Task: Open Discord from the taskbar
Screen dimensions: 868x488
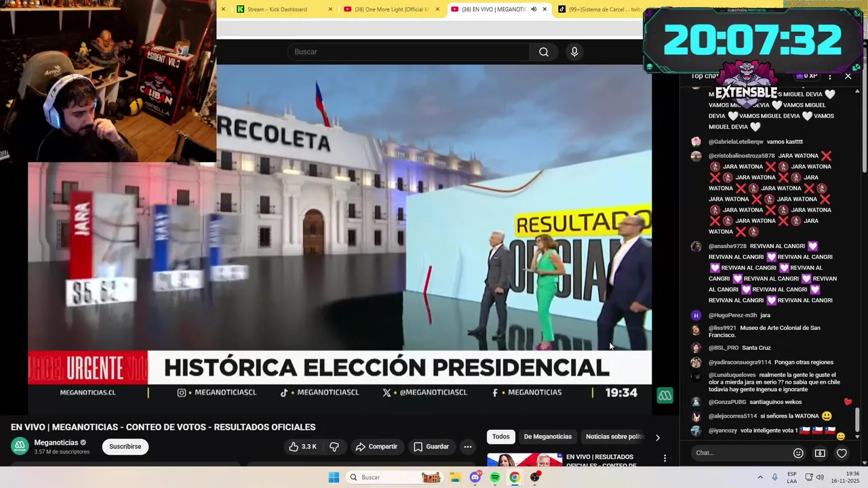Action: [475, 477]
